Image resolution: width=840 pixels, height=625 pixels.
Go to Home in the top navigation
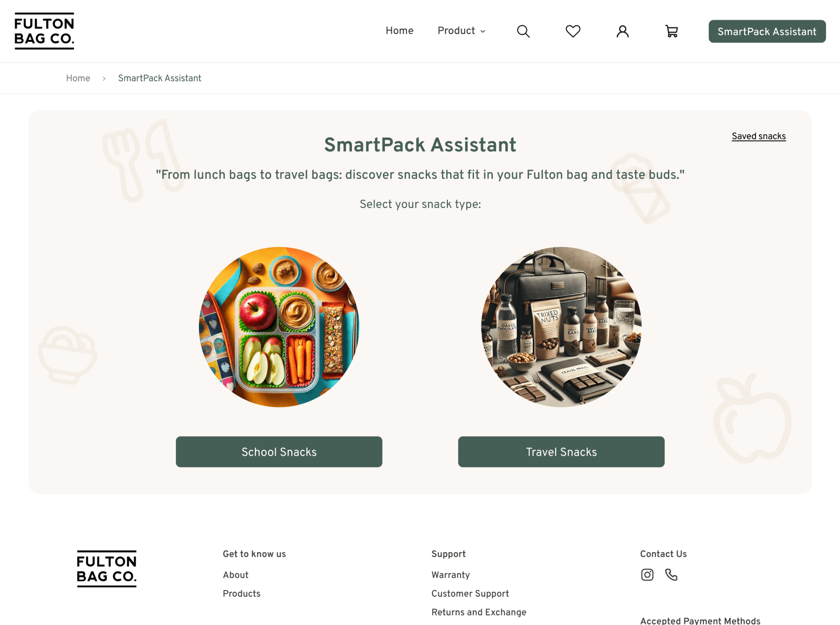(399, 31)
